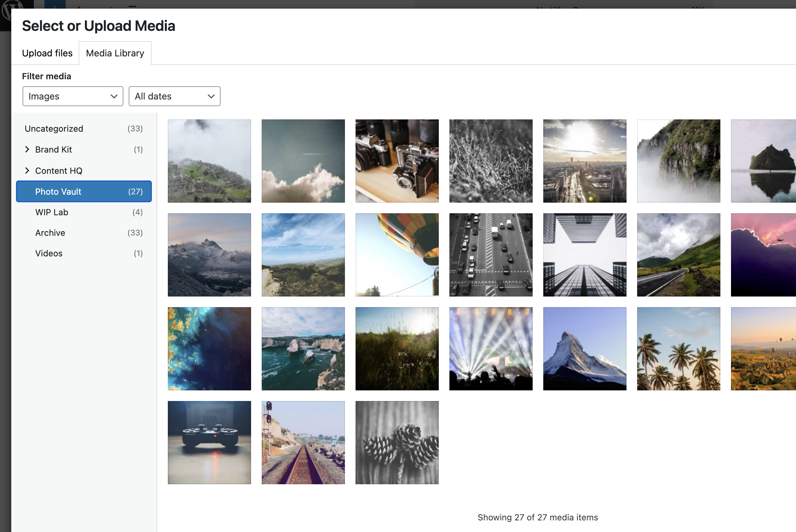Select the Media Library tab

[115, 53]
